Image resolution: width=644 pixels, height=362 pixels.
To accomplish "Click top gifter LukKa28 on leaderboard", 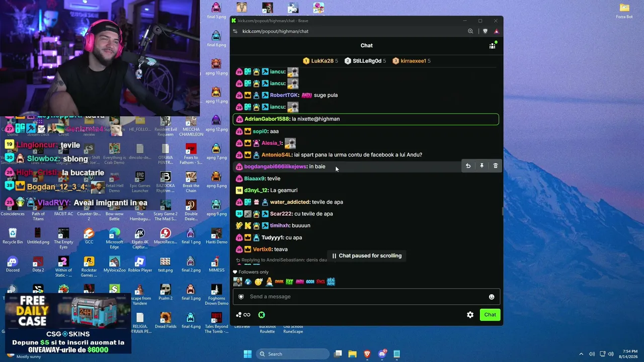I will (x=320, y=61).
